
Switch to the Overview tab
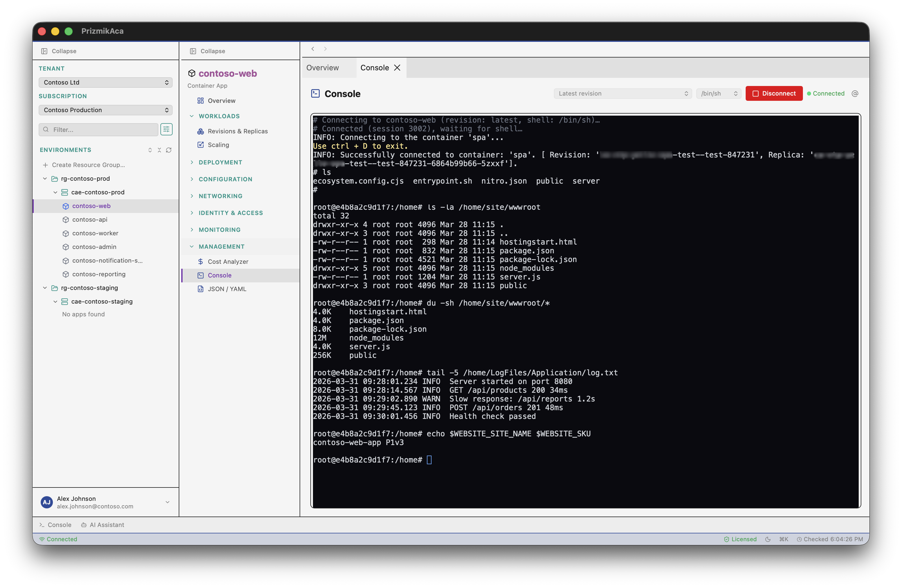(x=322, y=67)
